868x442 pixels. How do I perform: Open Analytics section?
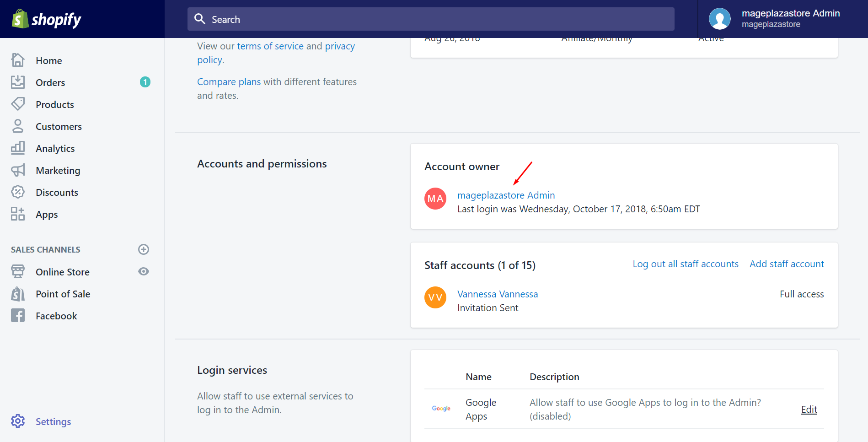pyautogui.click(x=55, y=148)
